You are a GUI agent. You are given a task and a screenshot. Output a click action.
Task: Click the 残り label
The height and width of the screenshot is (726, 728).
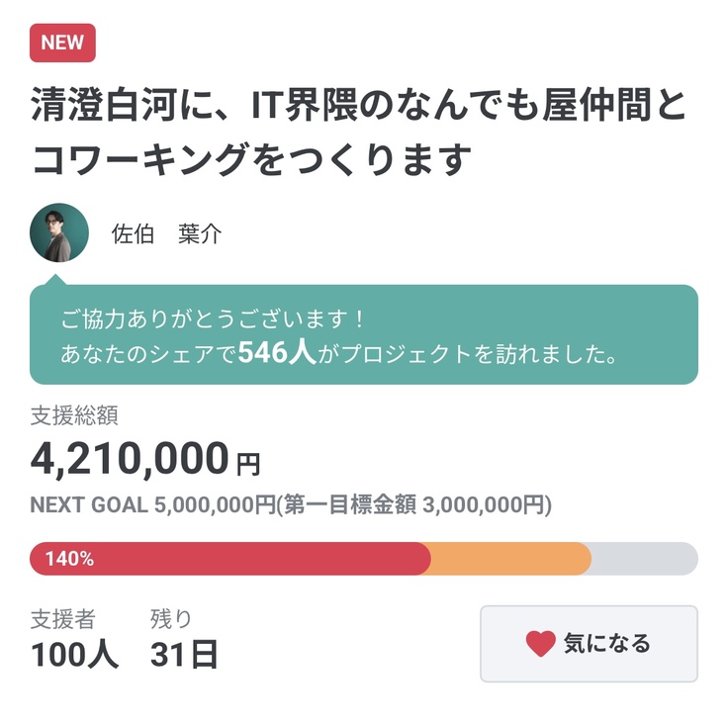pyautogui.click(x=171, y=619)
